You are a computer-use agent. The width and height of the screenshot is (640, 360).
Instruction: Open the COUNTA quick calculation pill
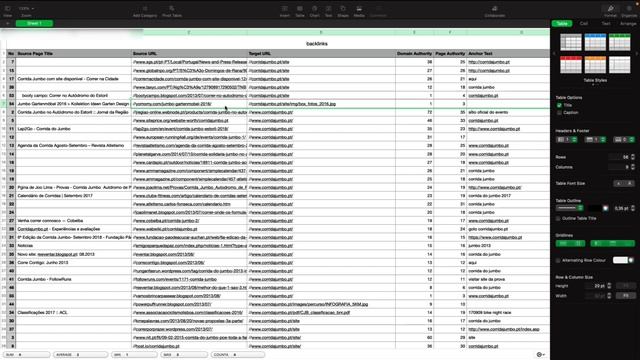238,355
